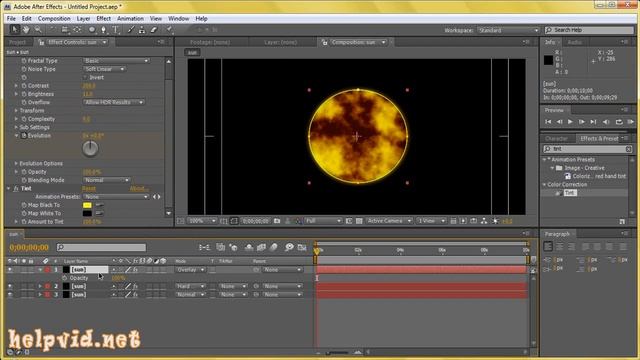Align paragraph text left

548,246
